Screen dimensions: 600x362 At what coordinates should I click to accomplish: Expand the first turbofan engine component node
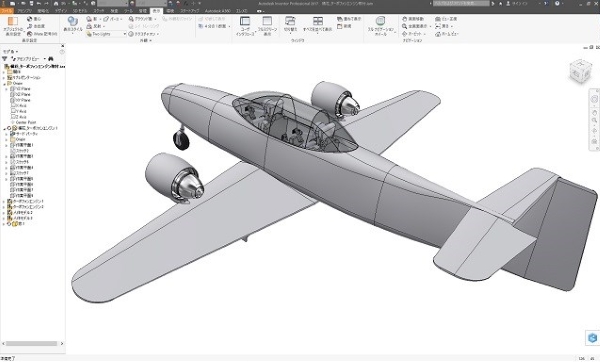coord(4,201)
